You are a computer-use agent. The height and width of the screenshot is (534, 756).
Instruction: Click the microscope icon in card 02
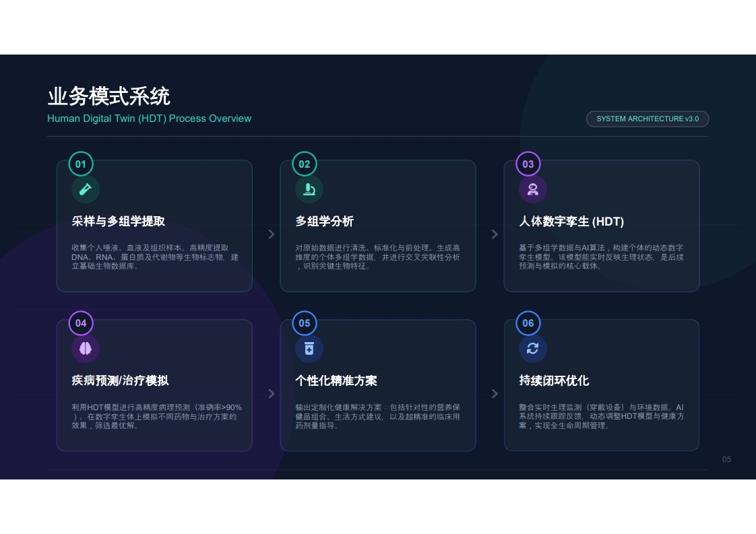pyautogui.click(x=309, y=189)
